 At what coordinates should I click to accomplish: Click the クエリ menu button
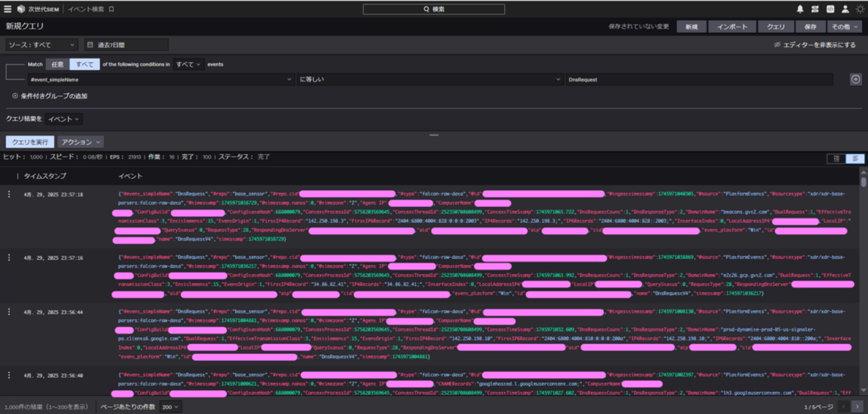[775, 27]
